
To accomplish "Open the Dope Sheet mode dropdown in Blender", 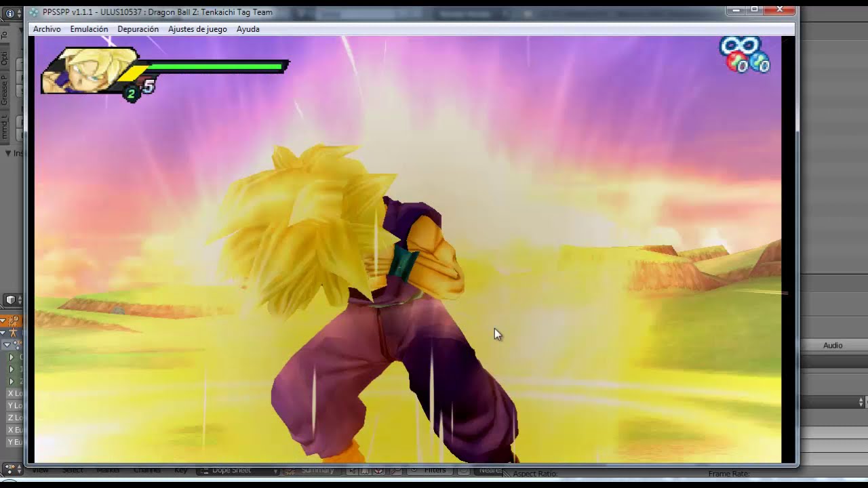I will click(x=239, y=470).
